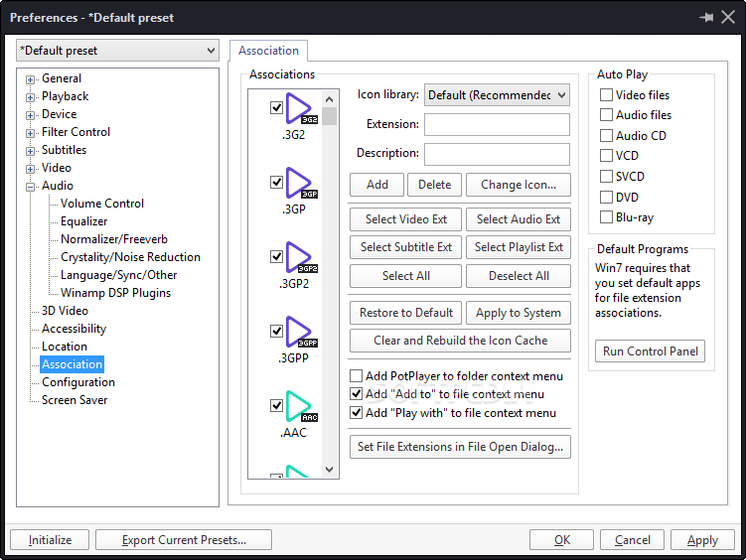
Task: Open the Icon library dropdown
Action: click(x=497, y=95)
